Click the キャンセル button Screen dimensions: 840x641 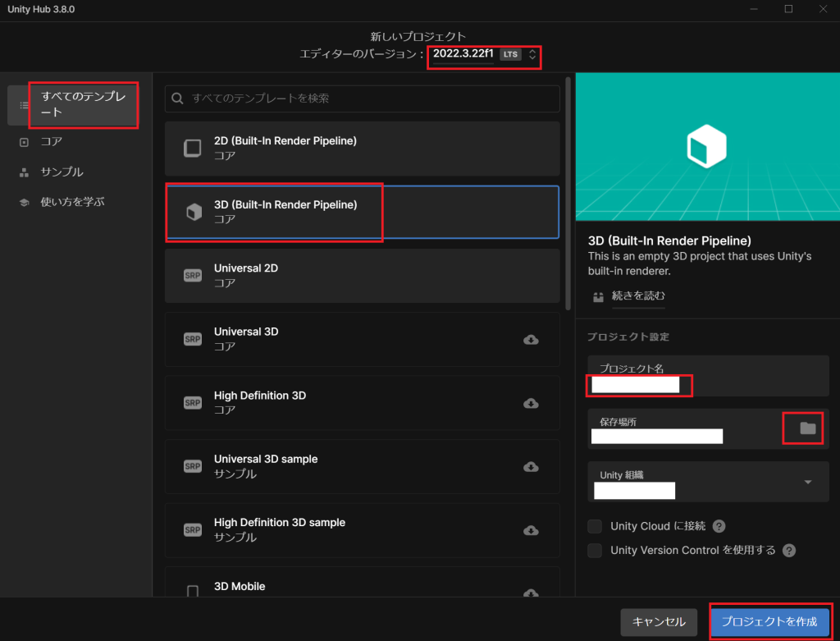[659, 622]
